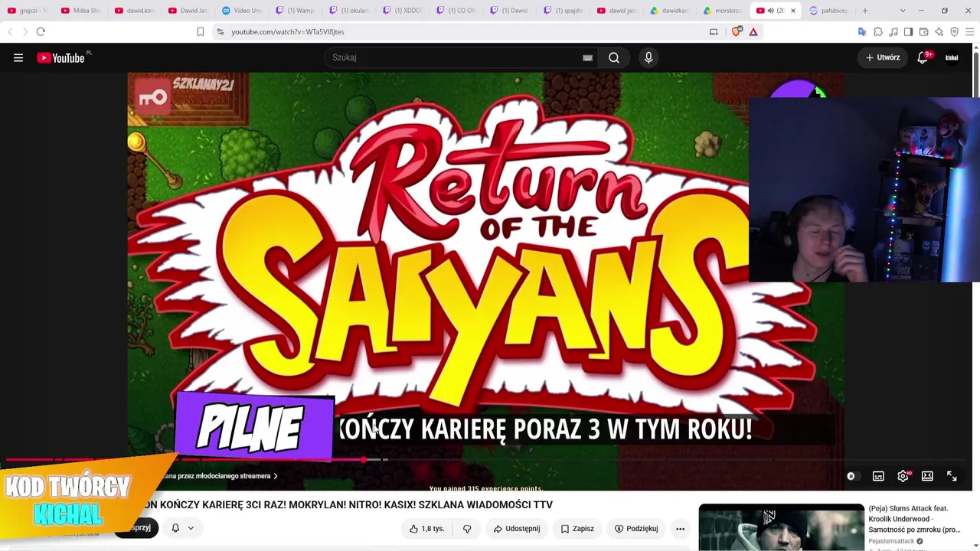Click the magnifier search button
The height and width of the screenshot is (551, 980).
click(x=614, y=57)
